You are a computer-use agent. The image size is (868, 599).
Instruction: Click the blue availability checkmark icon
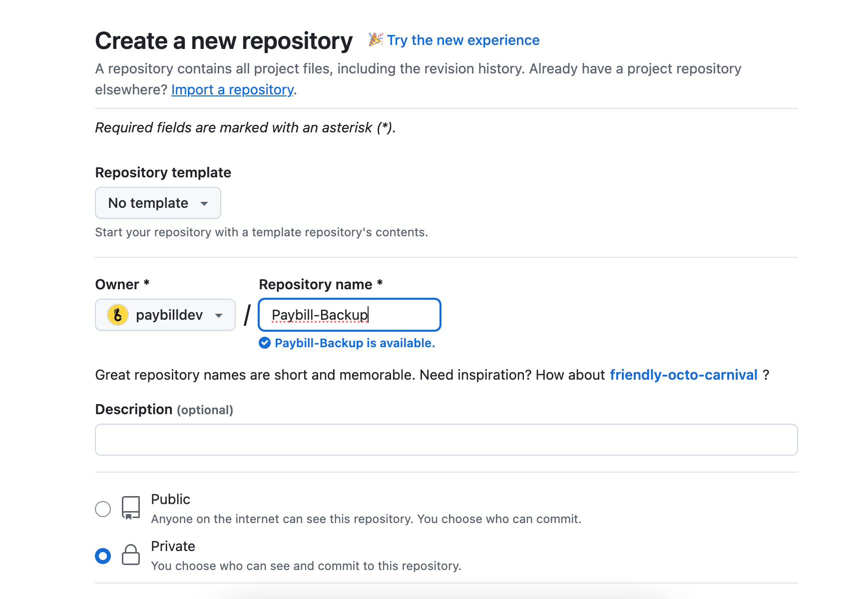click(265, 343)
